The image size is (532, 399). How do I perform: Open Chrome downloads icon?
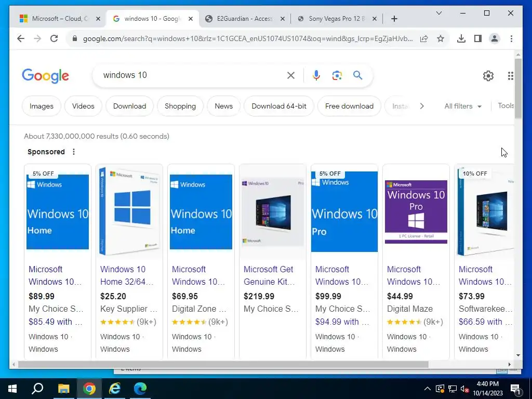pos(461,38)
